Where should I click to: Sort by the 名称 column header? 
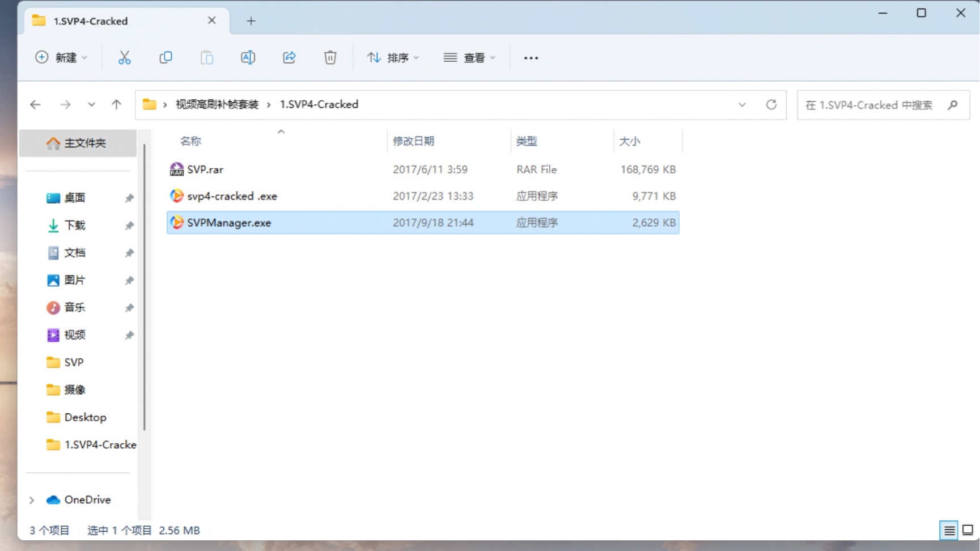tap(190, 141)
